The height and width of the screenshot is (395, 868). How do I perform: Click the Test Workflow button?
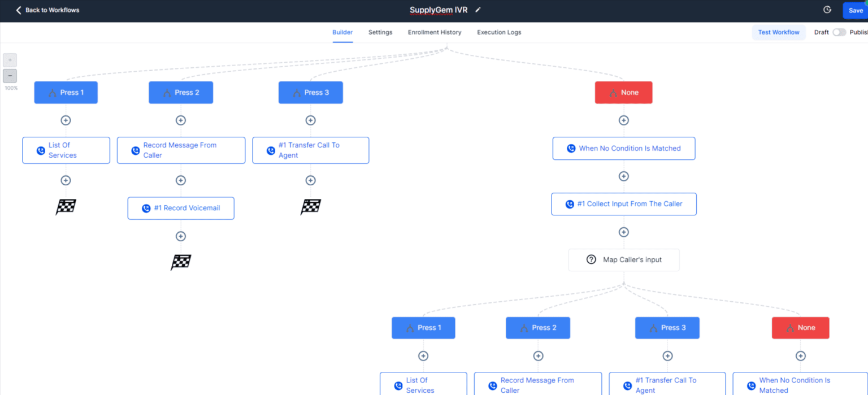[x=779, y=32]
